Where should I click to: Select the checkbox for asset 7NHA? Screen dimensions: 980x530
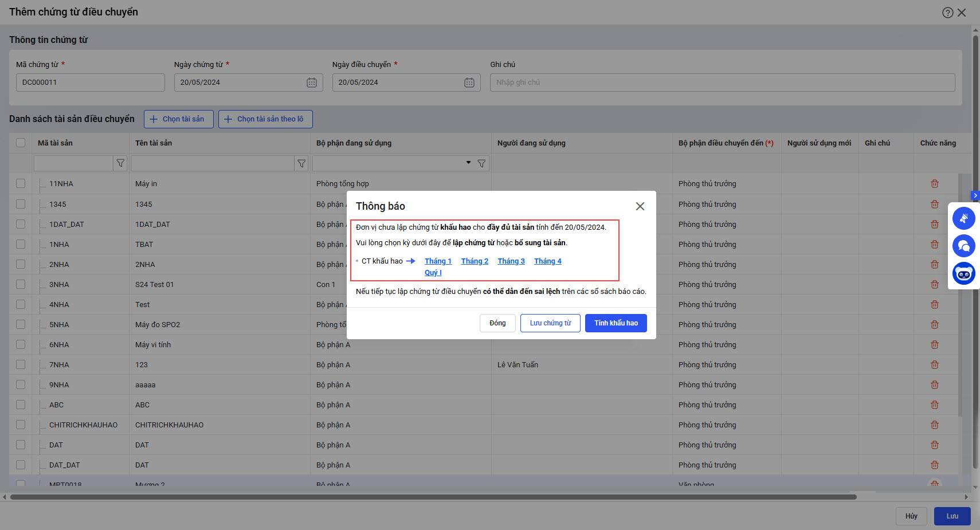[x=21, y=364]
